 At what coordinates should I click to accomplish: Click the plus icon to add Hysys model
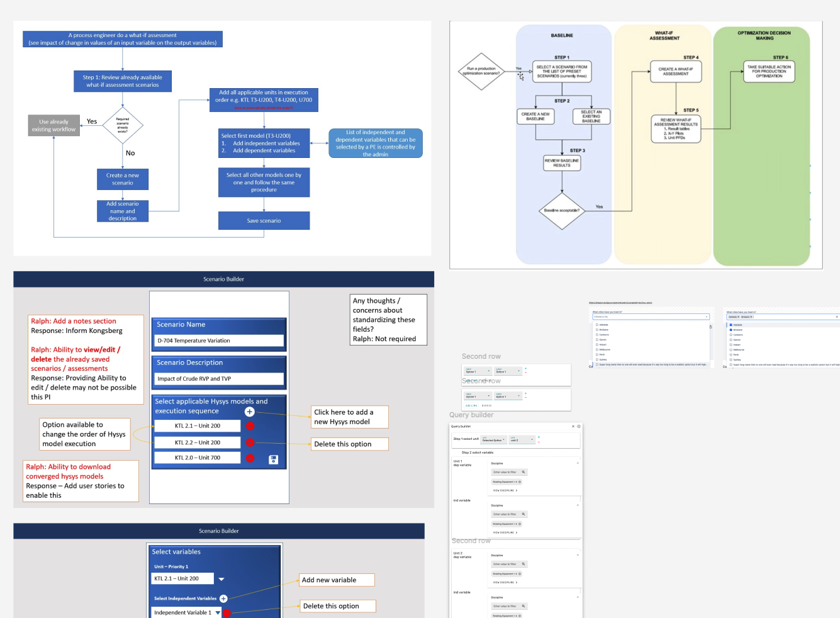249,412
